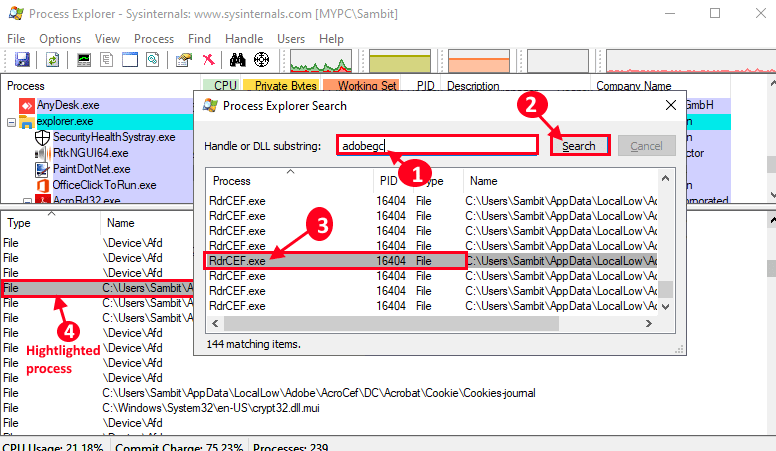The image size is (776, 451).
Task: Open the File menu
Action: coord(16,39)
